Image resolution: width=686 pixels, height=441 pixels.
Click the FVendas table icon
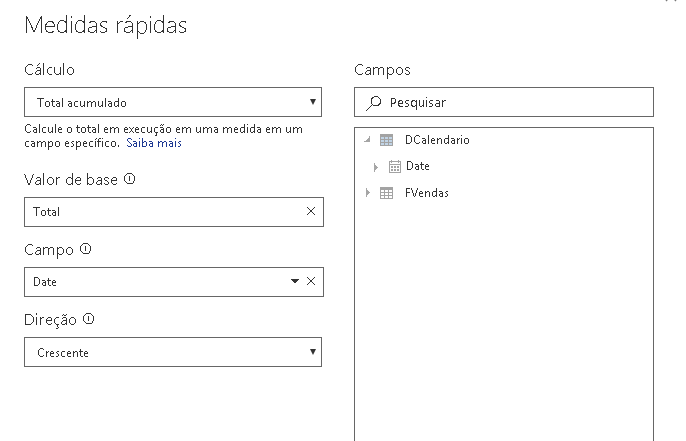pyautogui.click(x=386, y=193)
